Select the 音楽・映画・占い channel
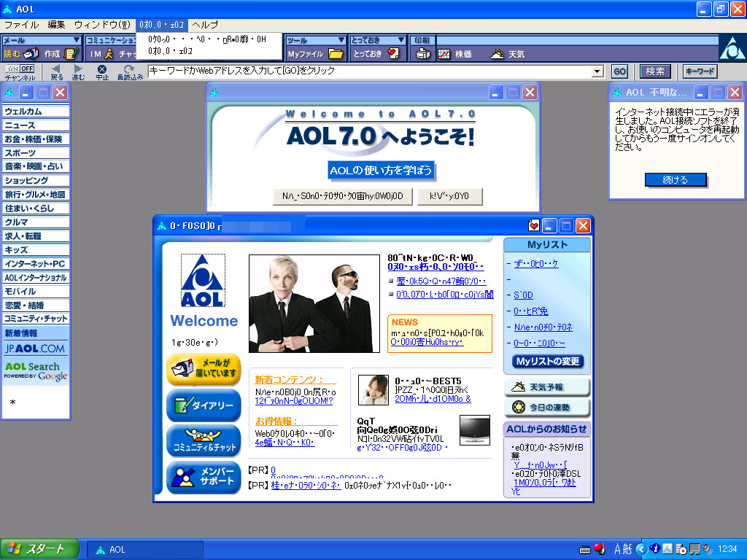 [36, 167]
